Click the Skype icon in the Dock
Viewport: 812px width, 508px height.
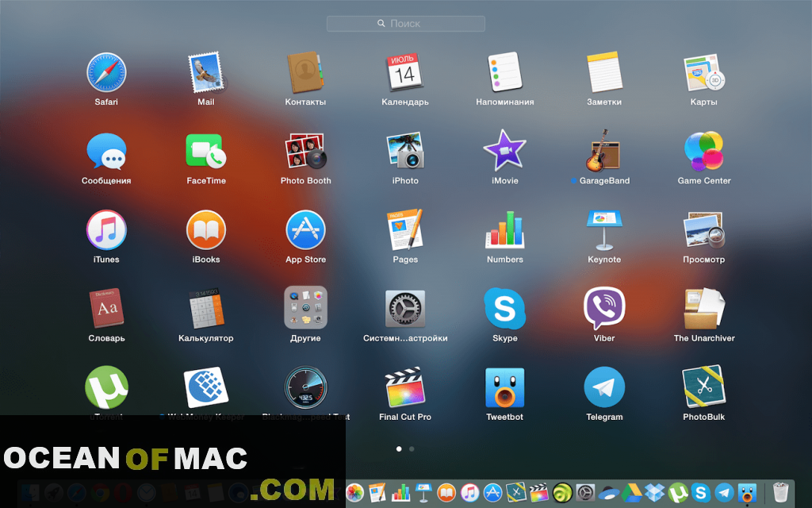[701, 492]
